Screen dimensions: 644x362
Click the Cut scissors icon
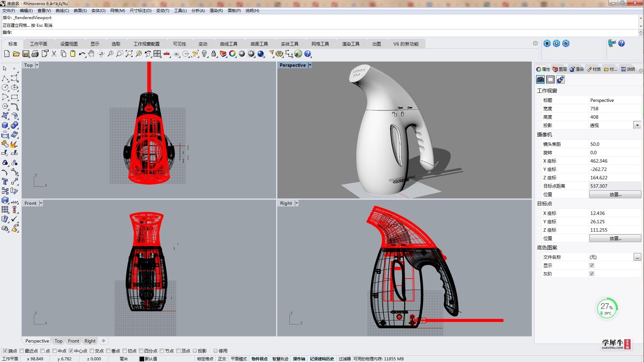(x=54, y=54)
